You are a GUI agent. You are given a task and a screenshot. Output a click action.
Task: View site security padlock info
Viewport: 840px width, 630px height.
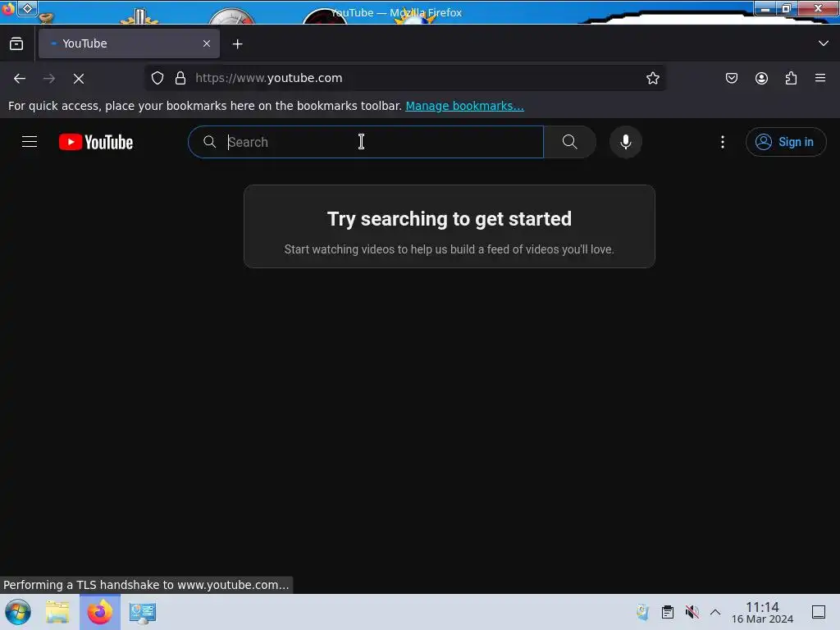coord(180,78)
